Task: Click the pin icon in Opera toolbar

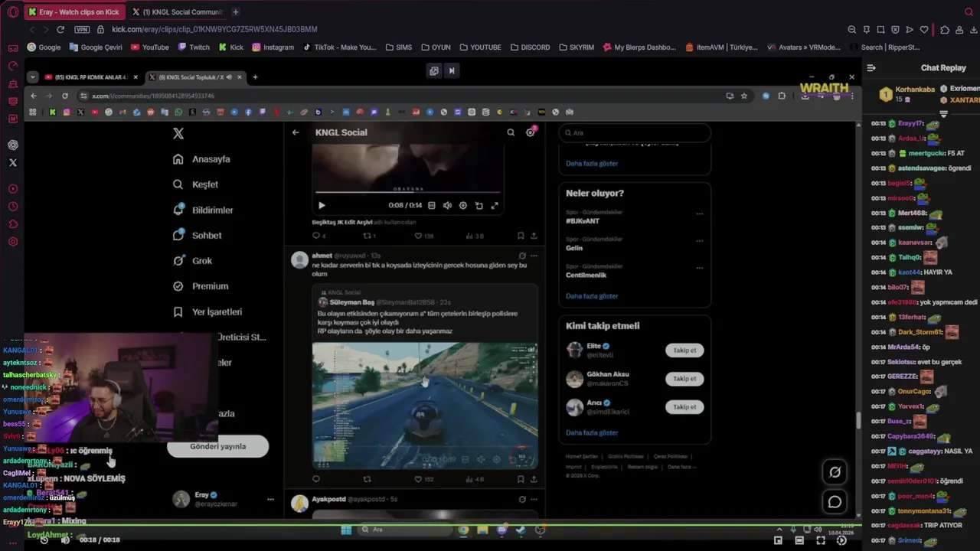Action: [866, 30]
